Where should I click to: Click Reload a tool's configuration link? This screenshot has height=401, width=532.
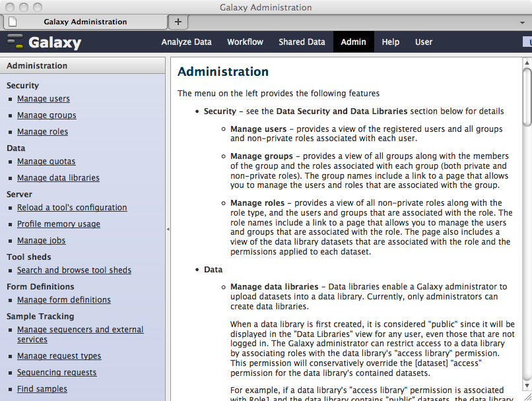pos(72,208)
